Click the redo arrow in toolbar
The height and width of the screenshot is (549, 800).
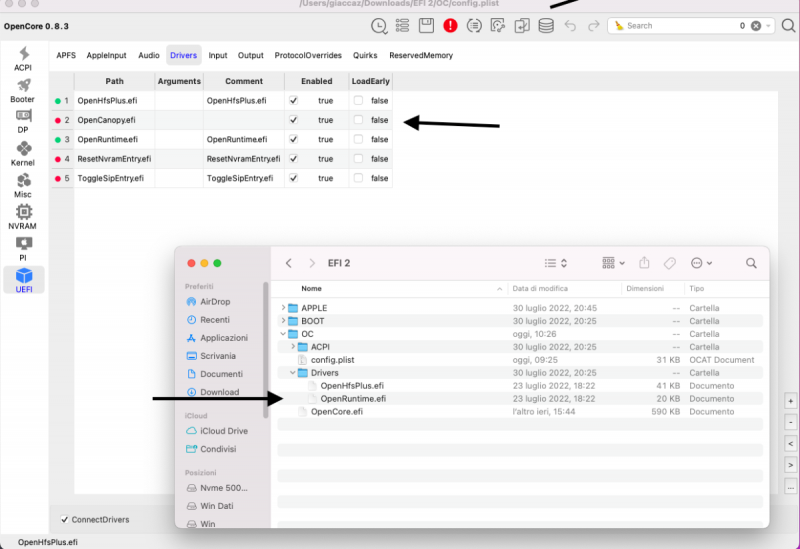pos(593,26)
